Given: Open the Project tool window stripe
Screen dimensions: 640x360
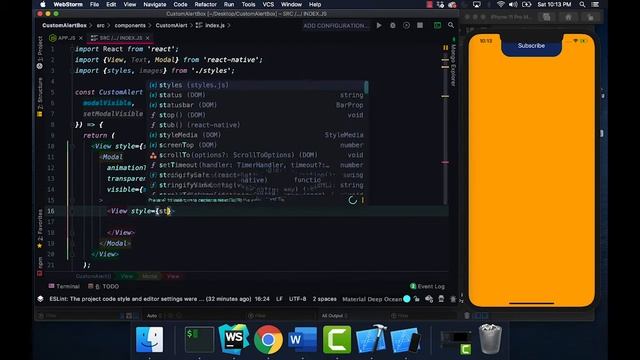Looking at the screenshot, I should (40, 52).
